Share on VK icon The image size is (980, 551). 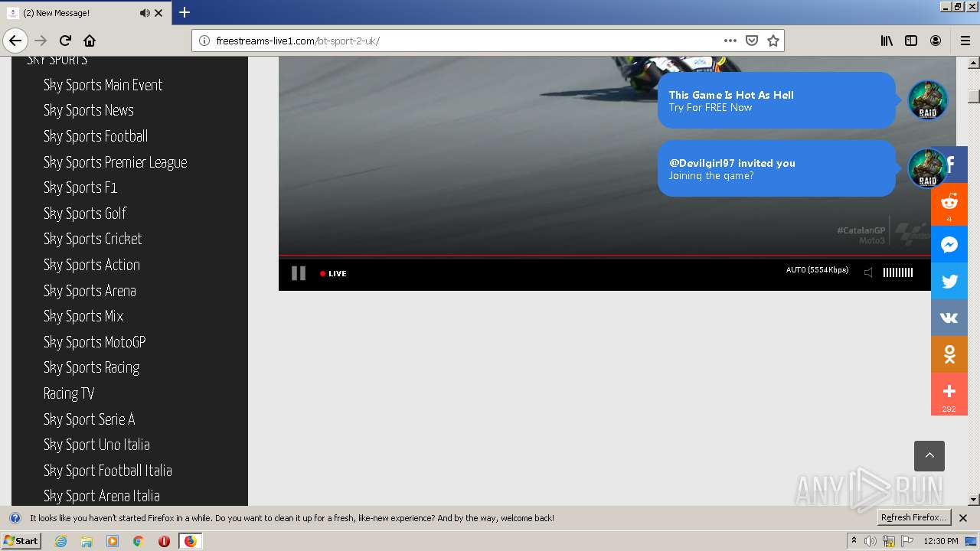[949, 318]
